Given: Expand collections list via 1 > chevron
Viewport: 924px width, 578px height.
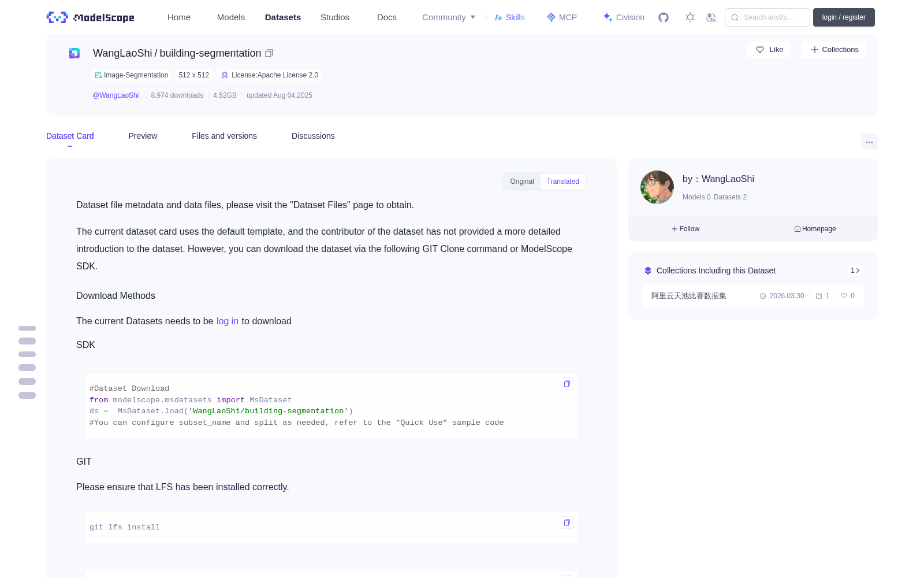Looking at the screenshot, I should pos(855,271).
